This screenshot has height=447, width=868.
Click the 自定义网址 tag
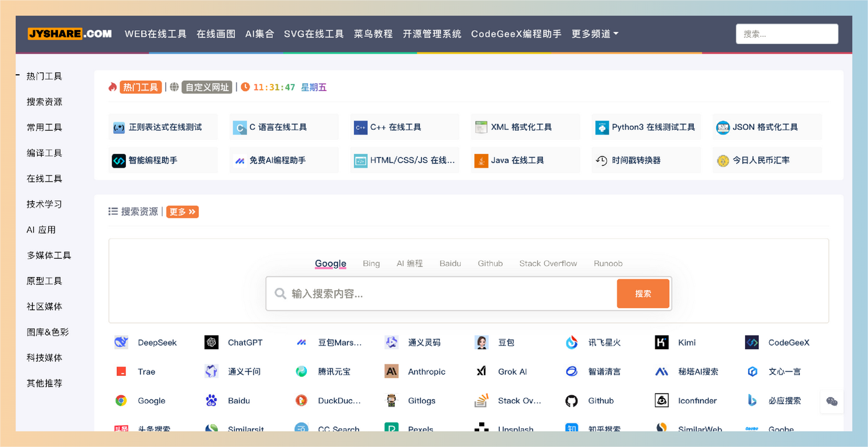click(207, 87)
